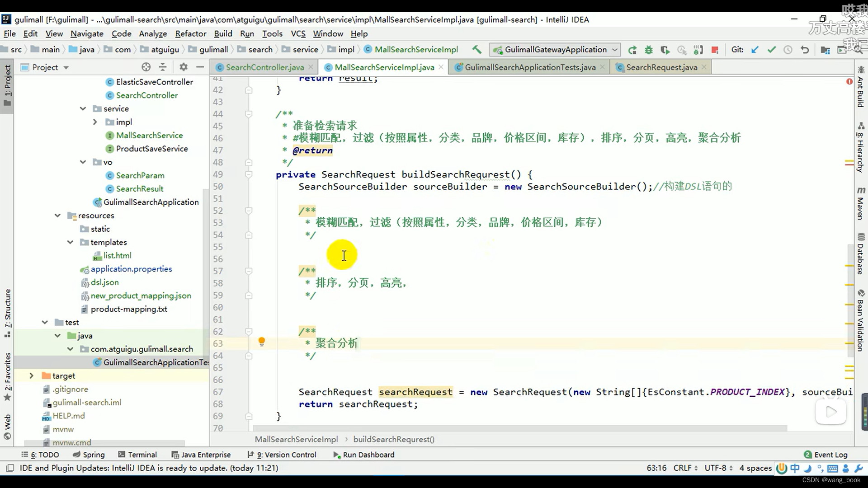
Task: Open the Maven side panel
Action: 860,203
